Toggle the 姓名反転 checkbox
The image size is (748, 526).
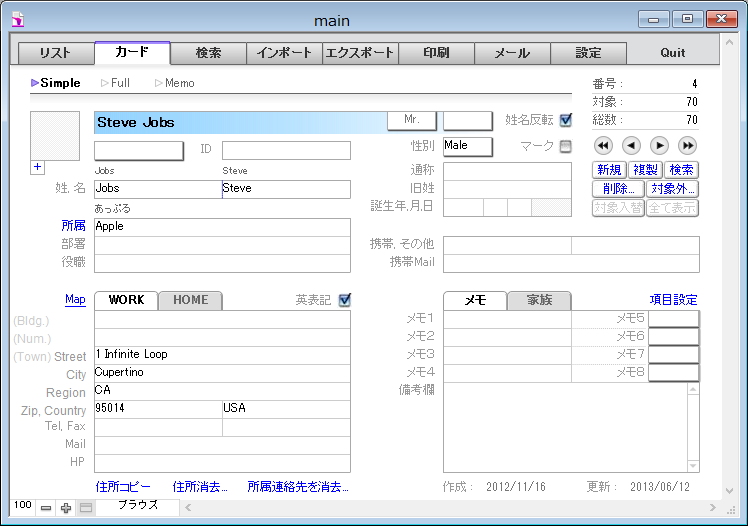(566, 120)
